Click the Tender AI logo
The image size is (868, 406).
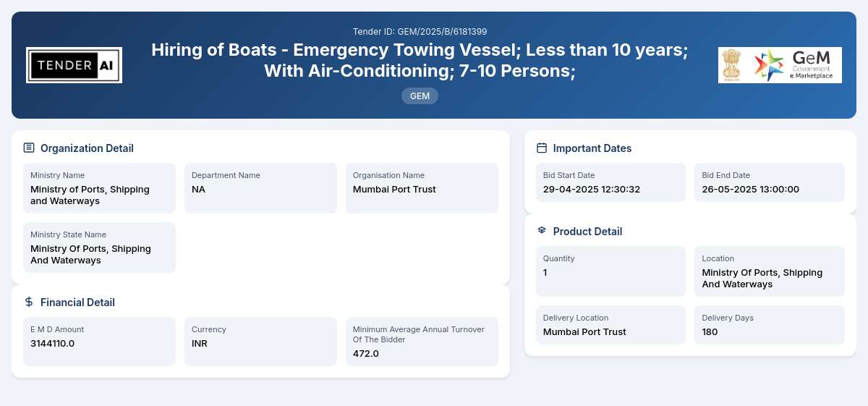click(x=74, y=65)
